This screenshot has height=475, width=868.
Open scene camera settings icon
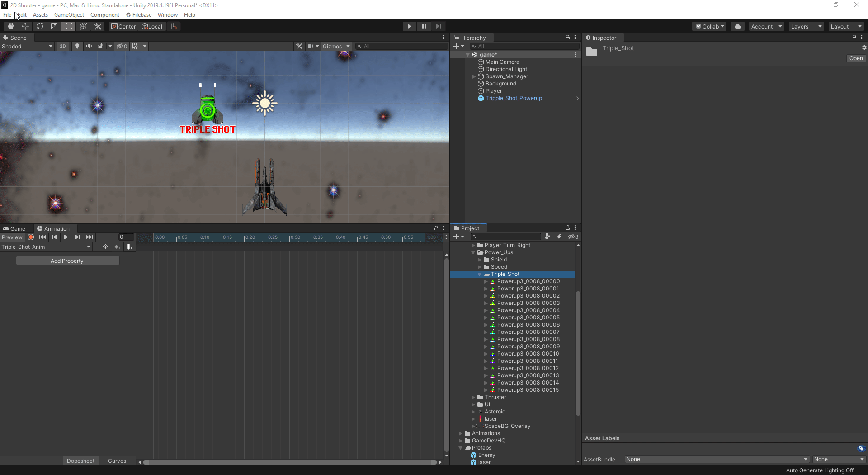pyautogui.click(x=311, y=46)
